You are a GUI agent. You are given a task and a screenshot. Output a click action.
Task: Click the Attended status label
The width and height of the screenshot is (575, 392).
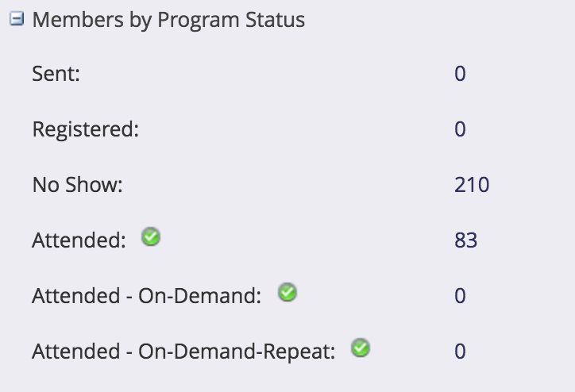(79, 240)
